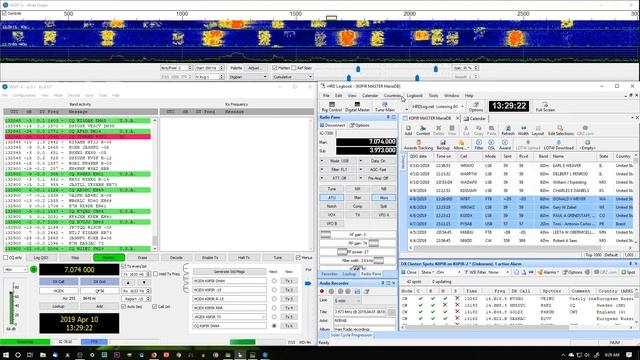
Task: Open HRD Logbook Options toolbar icon
Action: point(476,107)
